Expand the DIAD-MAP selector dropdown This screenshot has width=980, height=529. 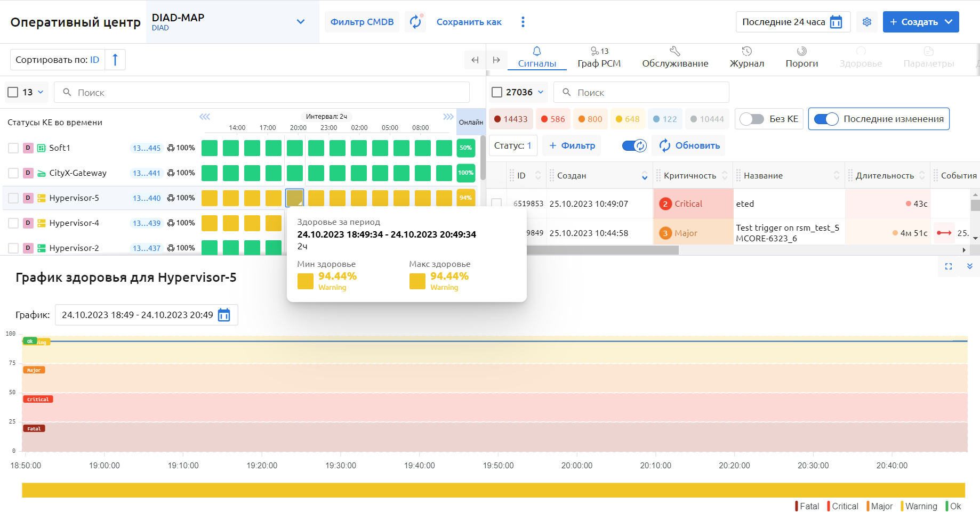(x=301, y=22)
